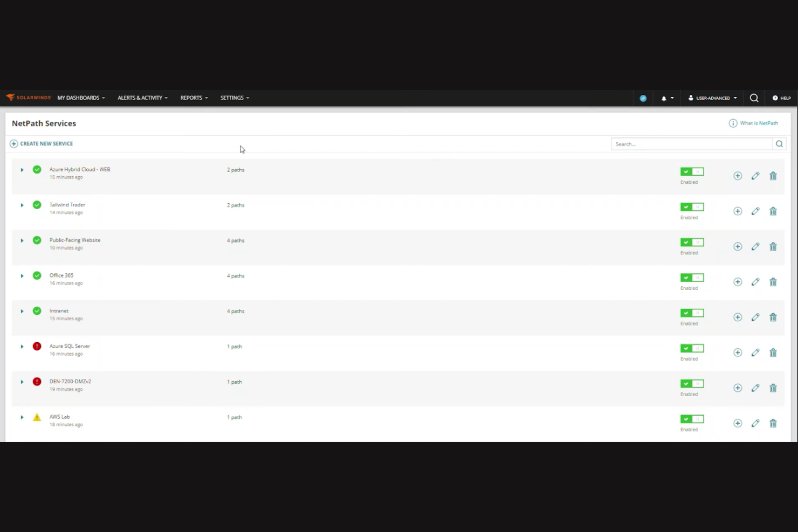This screenshot has width=798, height=532.
Task: Expand the Intranet service details
Action: coord(22,311)
